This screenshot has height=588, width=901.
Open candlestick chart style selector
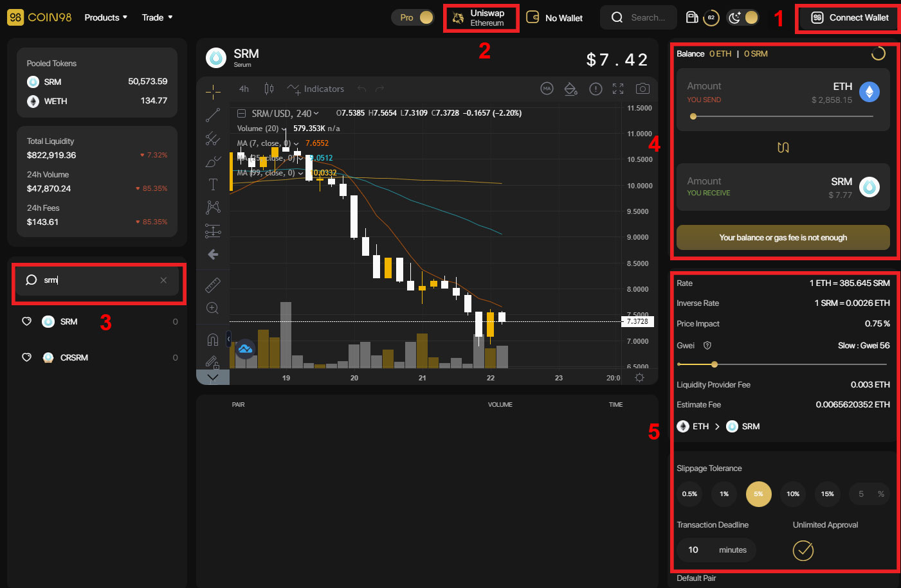coord(269,89)
